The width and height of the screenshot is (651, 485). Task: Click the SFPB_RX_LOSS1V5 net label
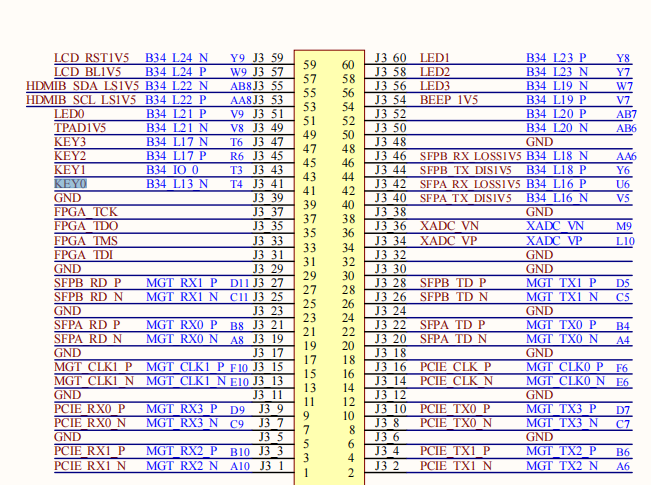[x=470, y=156]
